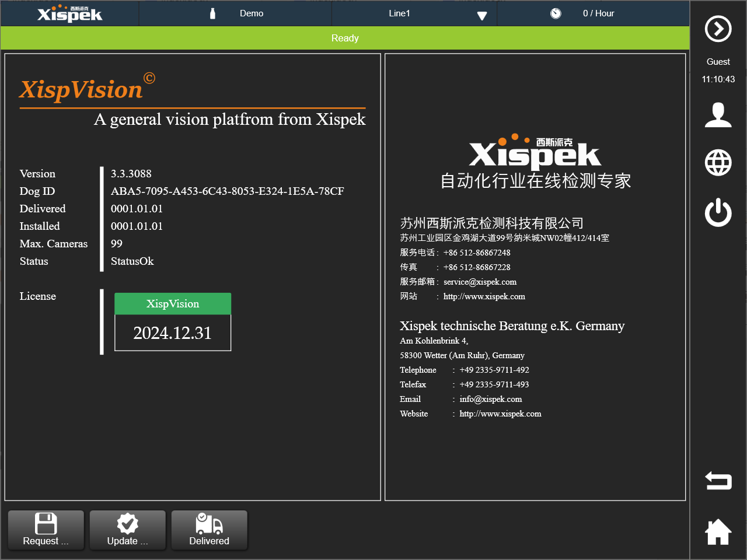
Task: Click the License label
Action: (38, 296)
